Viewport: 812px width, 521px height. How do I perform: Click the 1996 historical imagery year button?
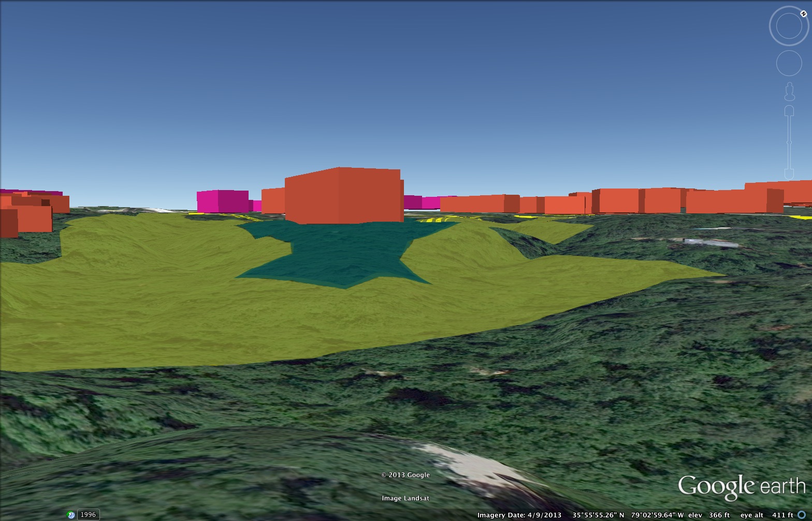88,515
